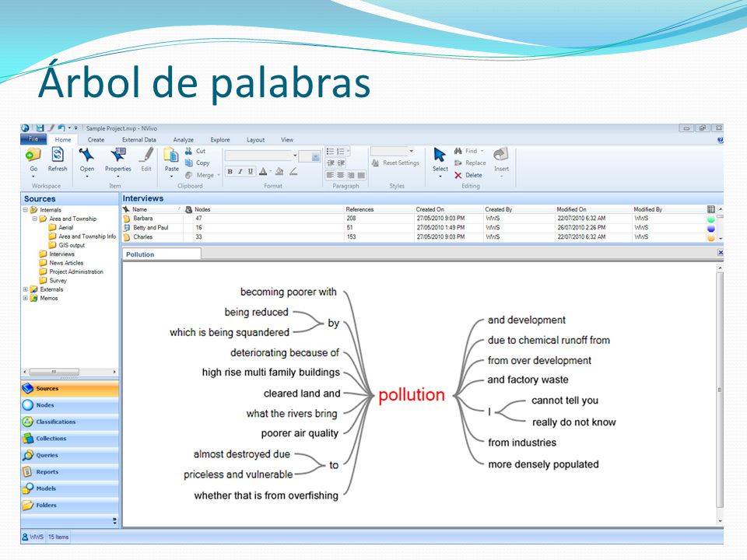Click the Sources navigation button
This screenshot has height=560, width=747.
(69, 389)
